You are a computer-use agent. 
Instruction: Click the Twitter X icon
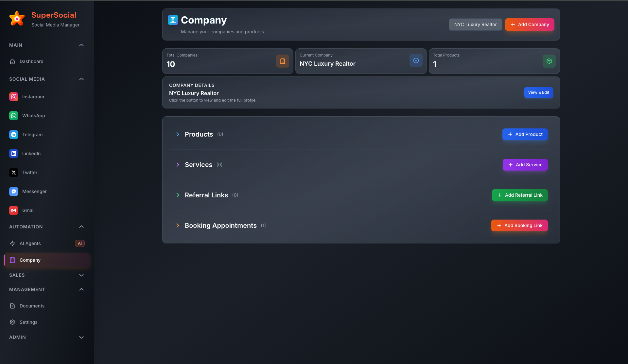[x=14, y=173]
